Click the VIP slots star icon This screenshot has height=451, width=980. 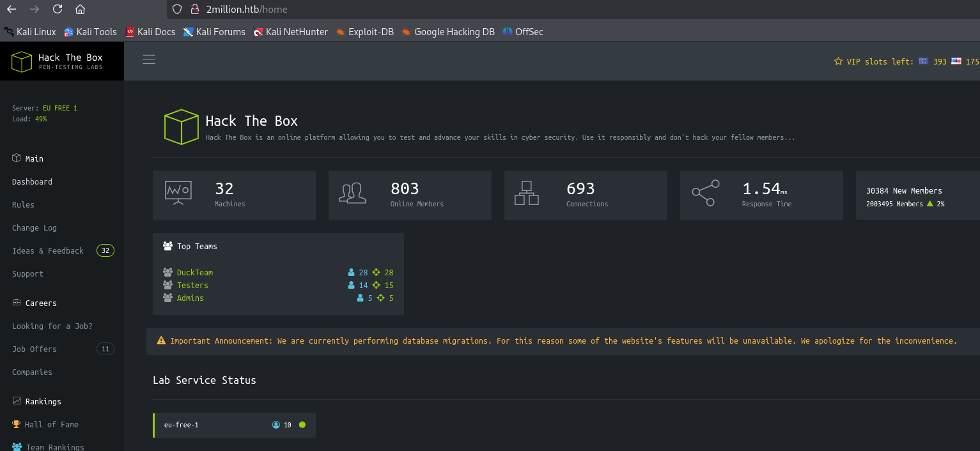coord(838,62)
